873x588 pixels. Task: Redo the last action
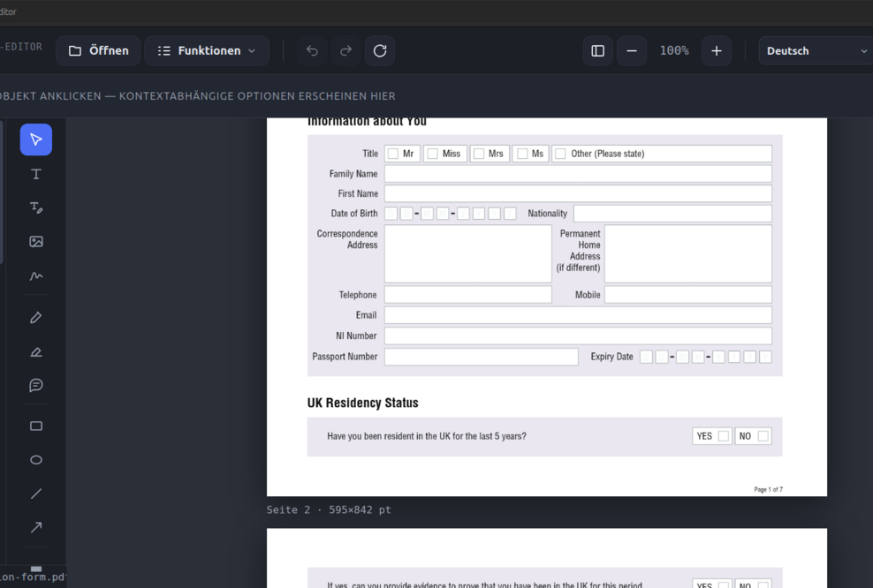[345, 50]
